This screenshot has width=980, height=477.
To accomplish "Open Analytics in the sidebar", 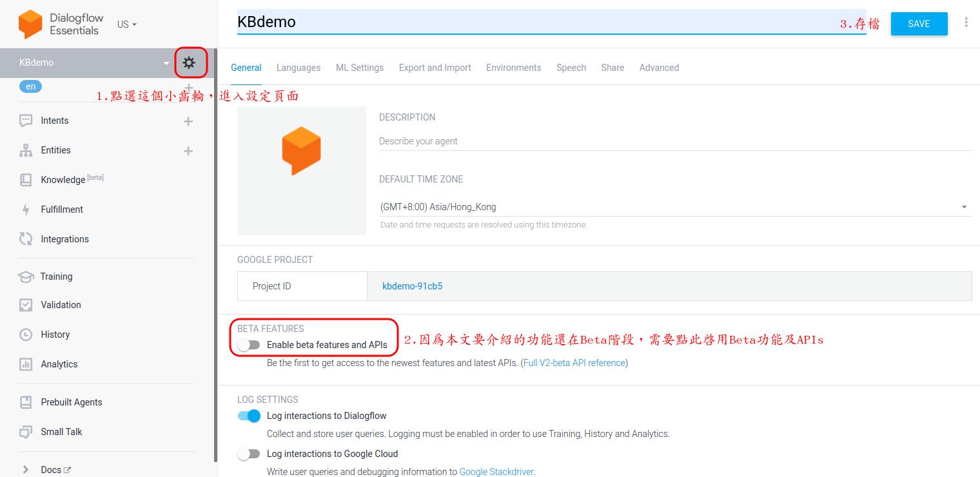I will (x=59, y=364).
